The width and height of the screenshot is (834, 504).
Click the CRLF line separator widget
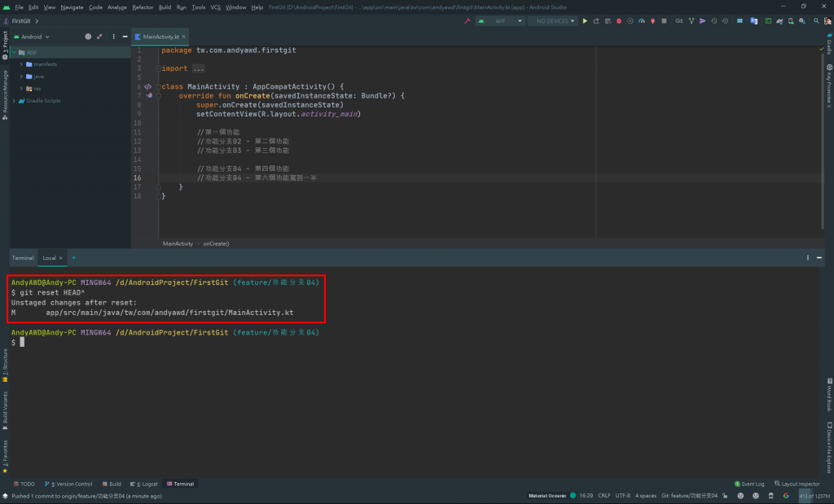coord(604,496)
